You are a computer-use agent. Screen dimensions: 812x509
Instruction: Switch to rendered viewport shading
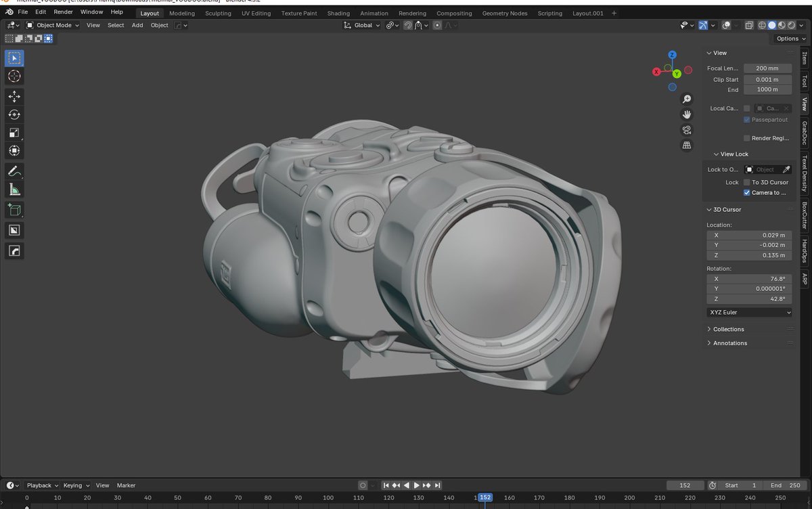pyautogui.click(x=792, y=25)
